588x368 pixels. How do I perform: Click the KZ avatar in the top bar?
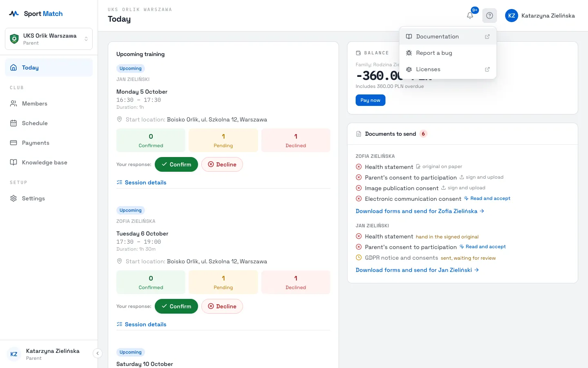[x=512, y=16]
